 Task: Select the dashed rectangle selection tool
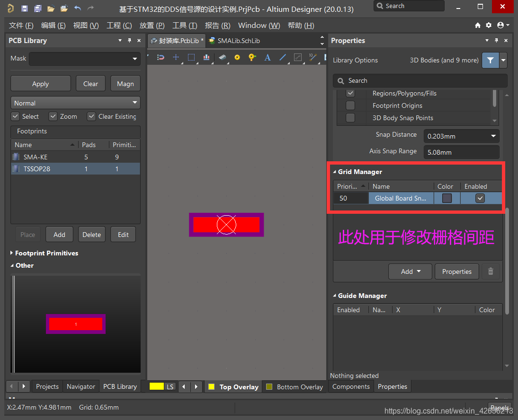coord(191,57)
